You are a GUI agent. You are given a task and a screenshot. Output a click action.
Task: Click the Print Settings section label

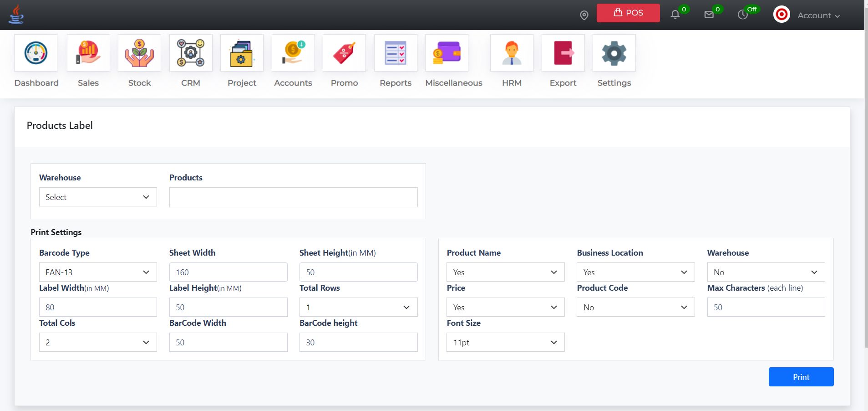point(56,232)
